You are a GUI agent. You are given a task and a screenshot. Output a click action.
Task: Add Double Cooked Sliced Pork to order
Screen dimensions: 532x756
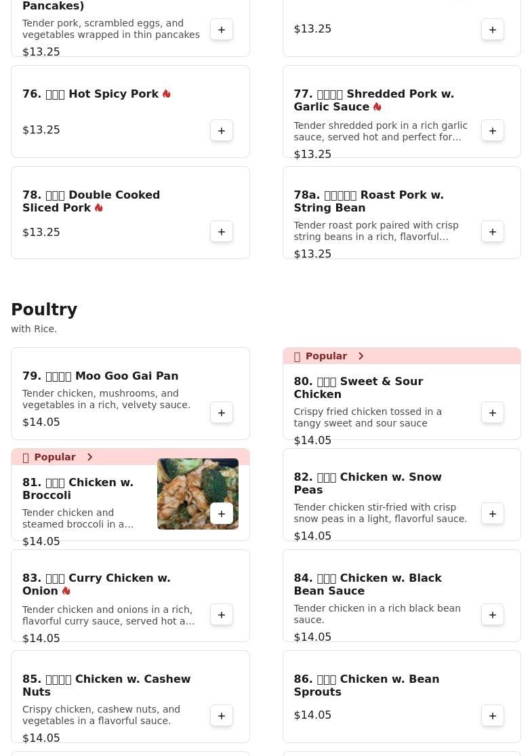coord(222,231)
